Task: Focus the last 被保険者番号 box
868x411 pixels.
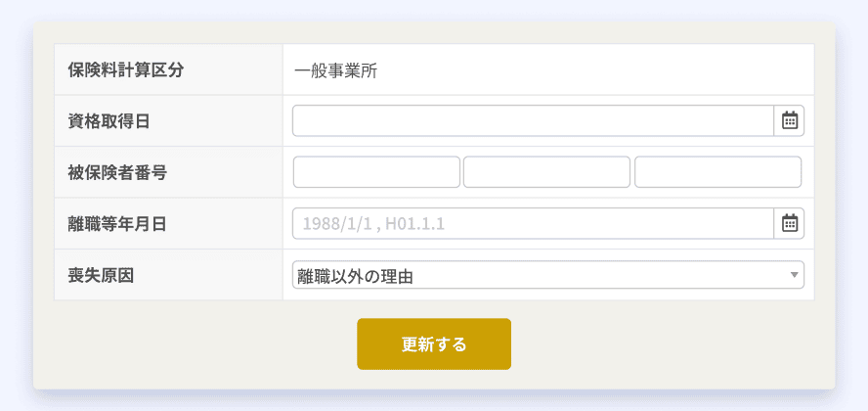Action: tap(718, 172)
